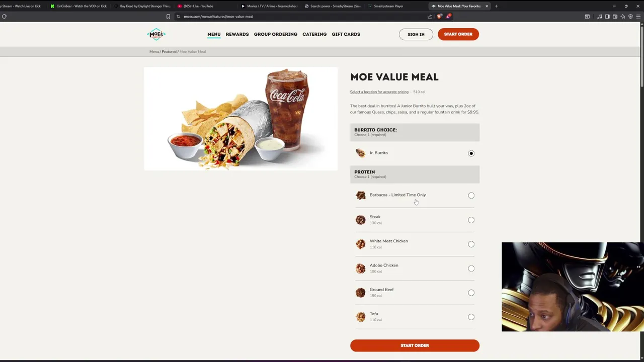The height and width of the screenshot is (362, 644).
Task: Click the share icon in the address bar
Action: [430, 16]
